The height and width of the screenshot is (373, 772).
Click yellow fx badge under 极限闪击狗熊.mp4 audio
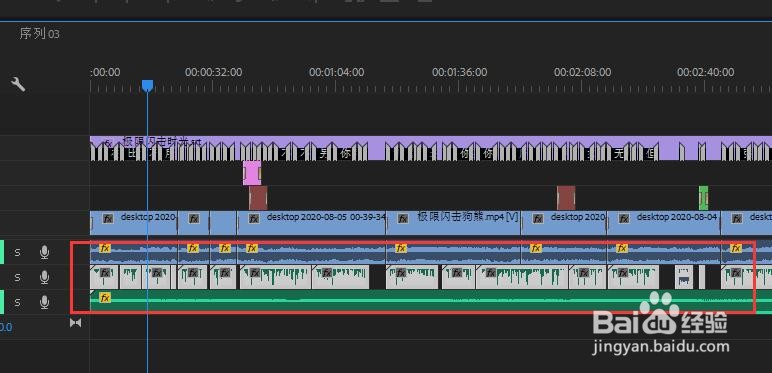pos(401,248)
